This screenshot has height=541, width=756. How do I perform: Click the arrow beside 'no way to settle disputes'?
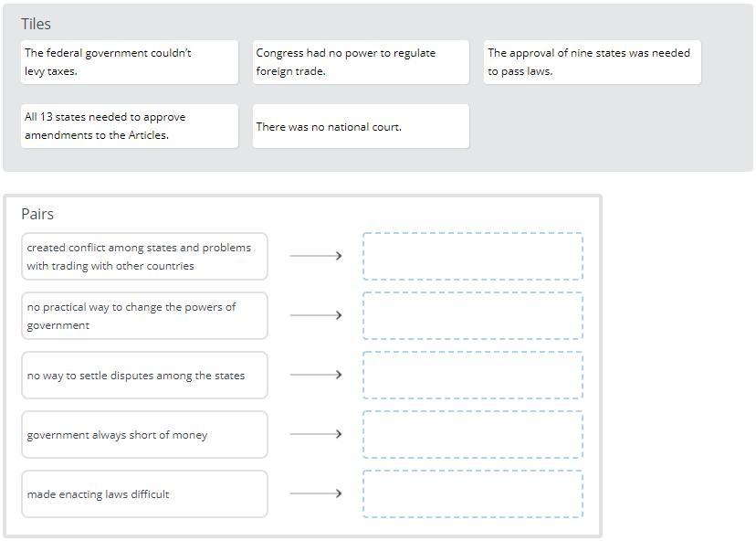(315, 375)
